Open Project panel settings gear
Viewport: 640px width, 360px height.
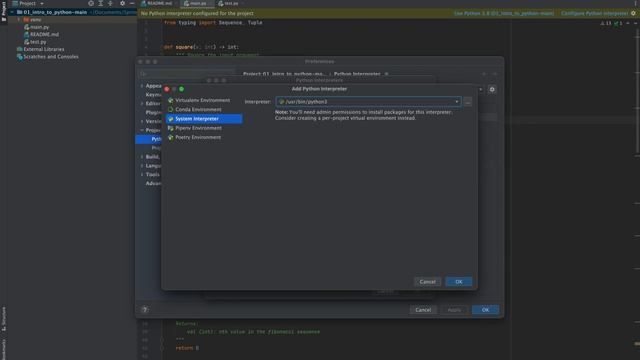[122, 3]
